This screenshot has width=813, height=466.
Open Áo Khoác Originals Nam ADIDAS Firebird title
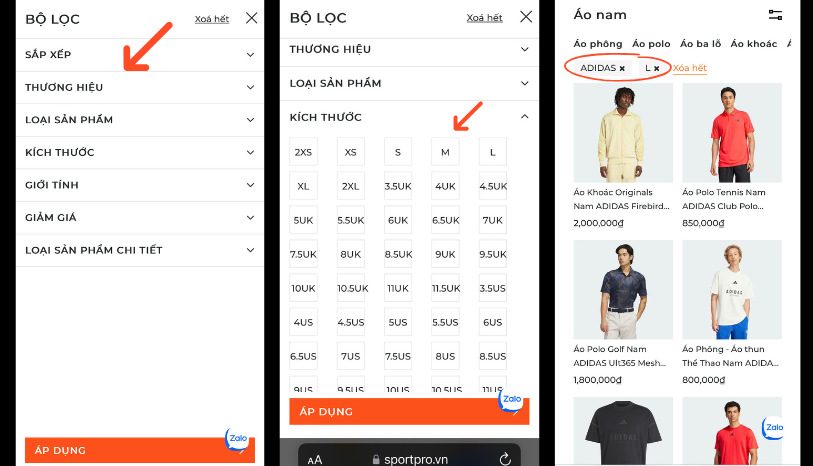coord(622,199)
